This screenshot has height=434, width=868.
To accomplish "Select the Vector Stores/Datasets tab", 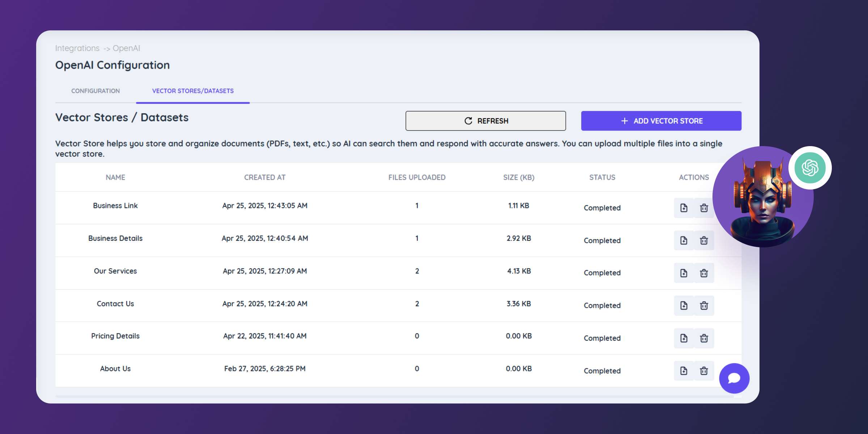I will coord(193,91).
